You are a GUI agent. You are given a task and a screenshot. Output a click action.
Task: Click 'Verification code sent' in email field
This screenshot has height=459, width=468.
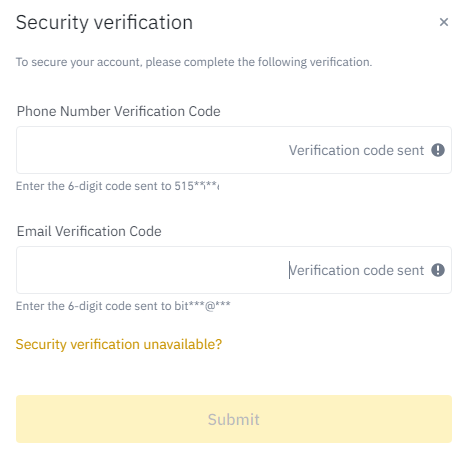[356, 270]
